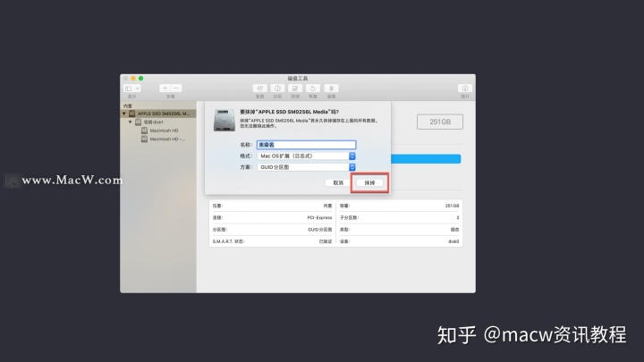
Task: Click the Restore toolbar icon
Action: click(313, 88)
